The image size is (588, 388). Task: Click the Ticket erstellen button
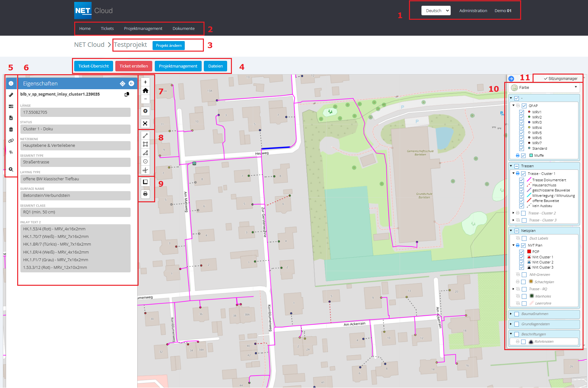click(133, 66)
